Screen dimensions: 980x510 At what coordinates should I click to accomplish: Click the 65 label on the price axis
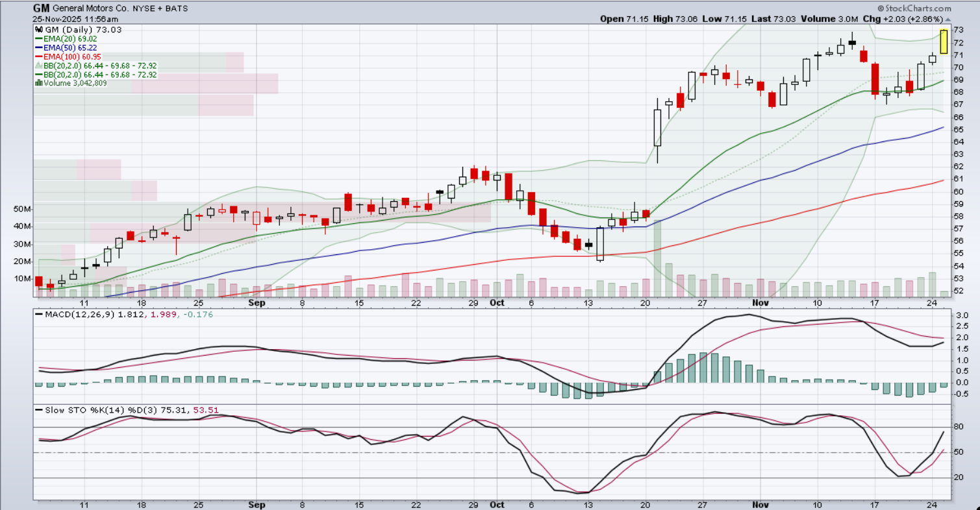click(x=959, y=130)
